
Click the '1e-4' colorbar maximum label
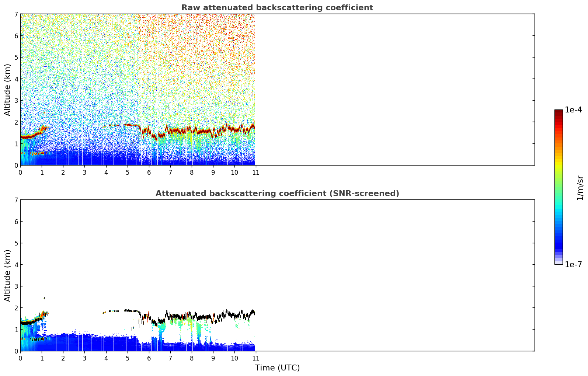(573, 110)
